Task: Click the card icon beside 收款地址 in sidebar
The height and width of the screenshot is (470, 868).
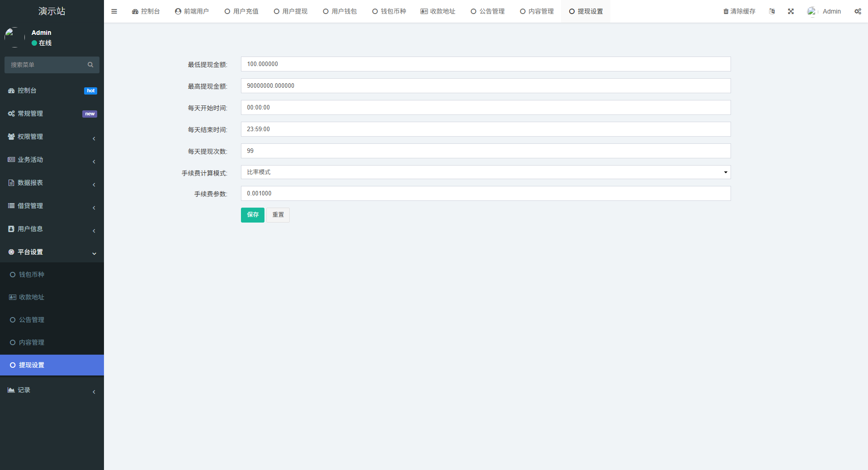Action: pyautogui.click(x=12, y=297)
